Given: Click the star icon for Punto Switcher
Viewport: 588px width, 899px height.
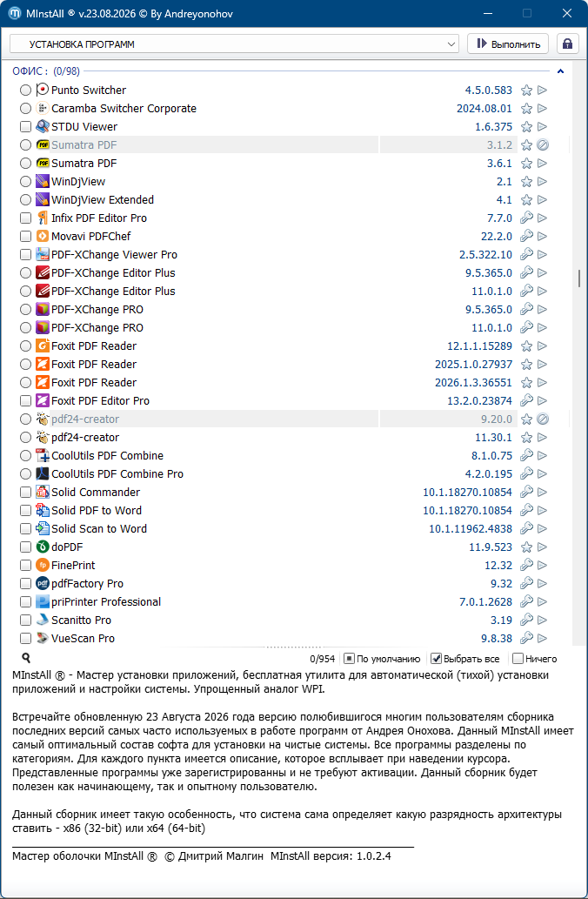Looking at the screenshot, I should click(x=526, y=90).
